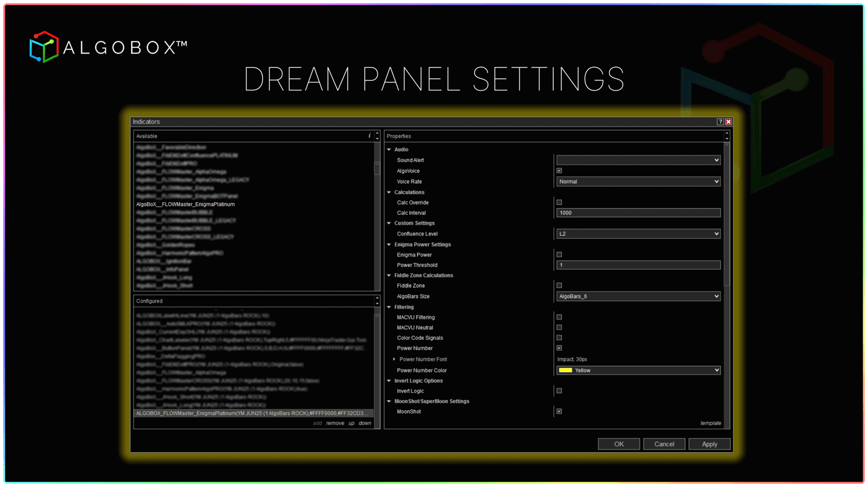Expand the Power Number Font property
Viewport: 868px width, 487px height.
point(394,359)
